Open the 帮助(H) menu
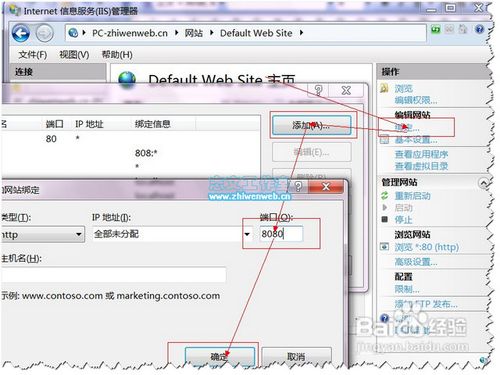The width and height of the screenshot is (500, 375). click(117, 54)
